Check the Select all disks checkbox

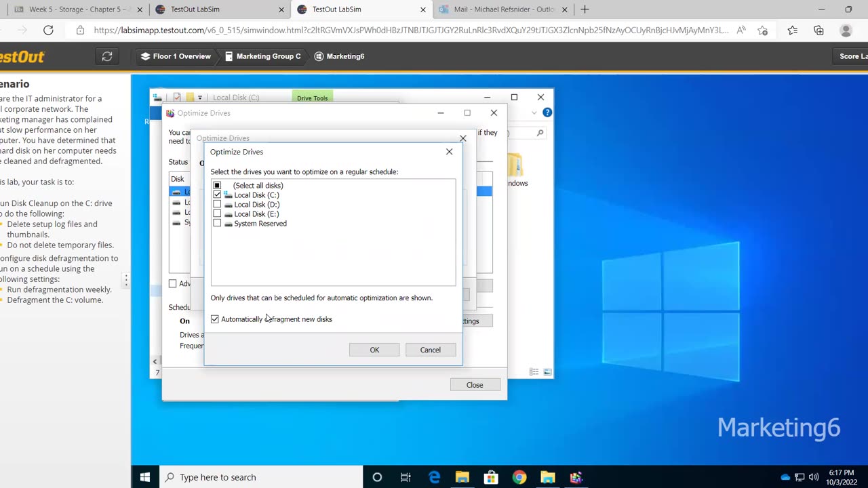click(217, 185)
